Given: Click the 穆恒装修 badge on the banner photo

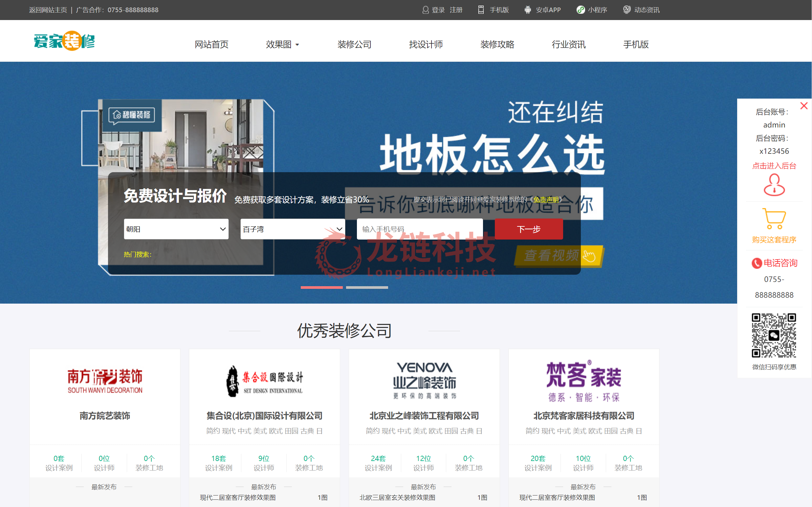Looking at the screenshot, I should (x=132, y=115).
